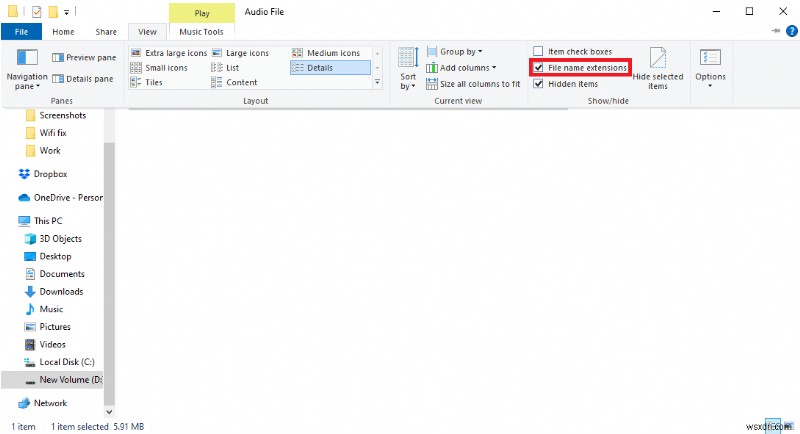Open Videos folder in sidebar

(x=45, y=345)
